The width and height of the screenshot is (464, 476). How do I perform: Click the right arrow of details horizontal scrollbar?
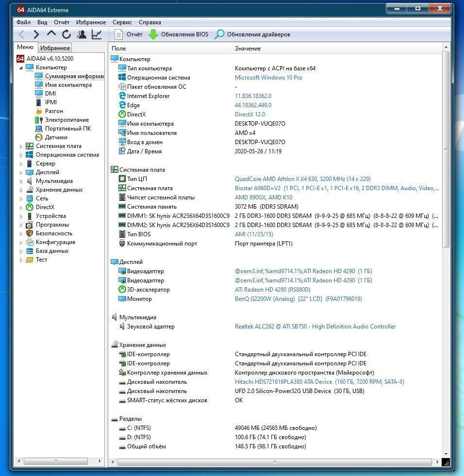(x=437, y=462)
